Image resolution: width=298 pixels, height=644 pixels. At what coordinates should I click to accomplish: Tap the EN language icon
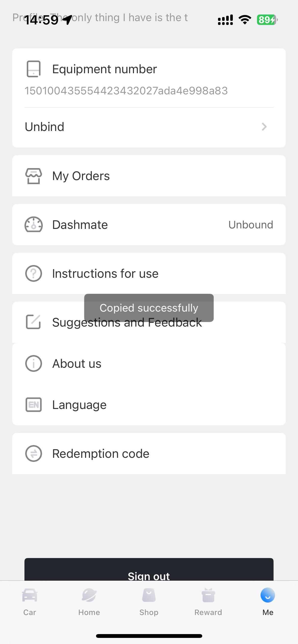[34, 405]
